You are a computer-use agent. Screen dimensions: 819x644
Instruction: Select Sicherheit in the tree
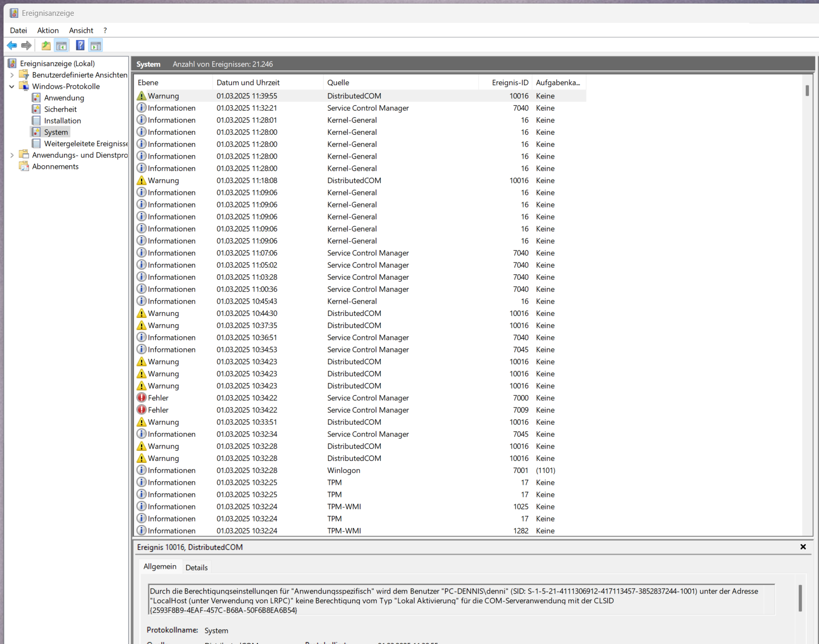pos(61,109)
